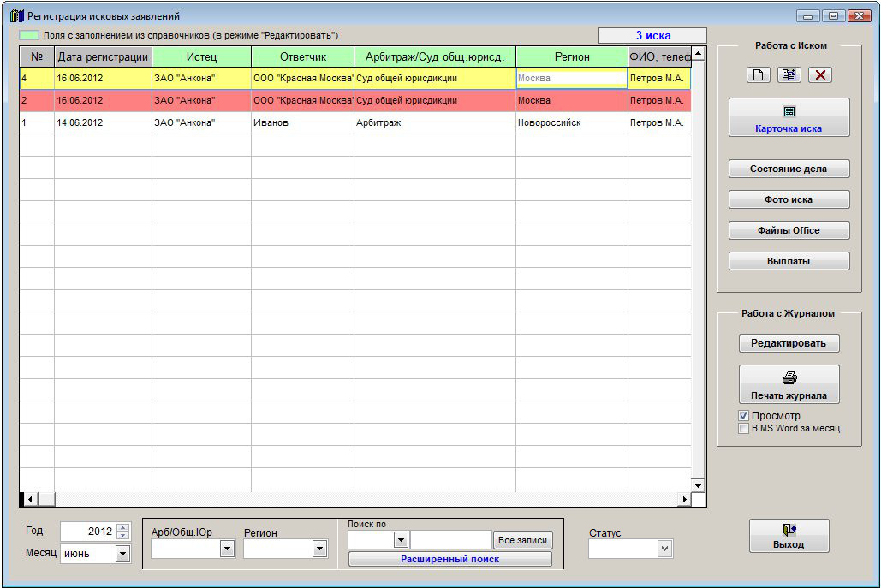Image resolution: width=881 pixels, height=588 pixels.
Task: Click the Ответчик column header
Action: coord(303,56)
